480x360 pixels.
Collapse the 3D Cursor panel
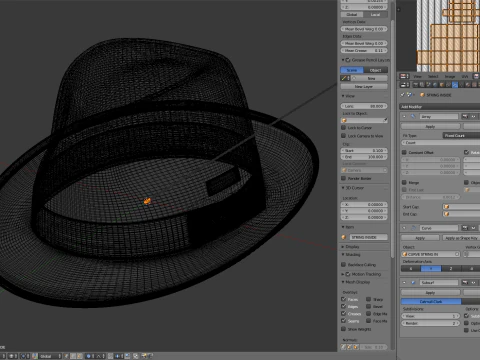(343, 188)
